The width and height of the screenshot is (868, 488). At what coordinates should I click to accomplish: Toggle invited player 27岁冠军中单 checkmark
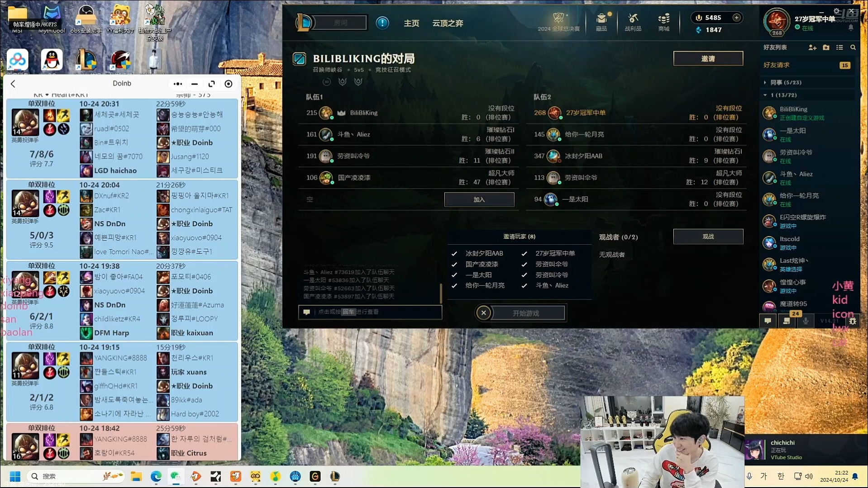[x=525, y=254]
